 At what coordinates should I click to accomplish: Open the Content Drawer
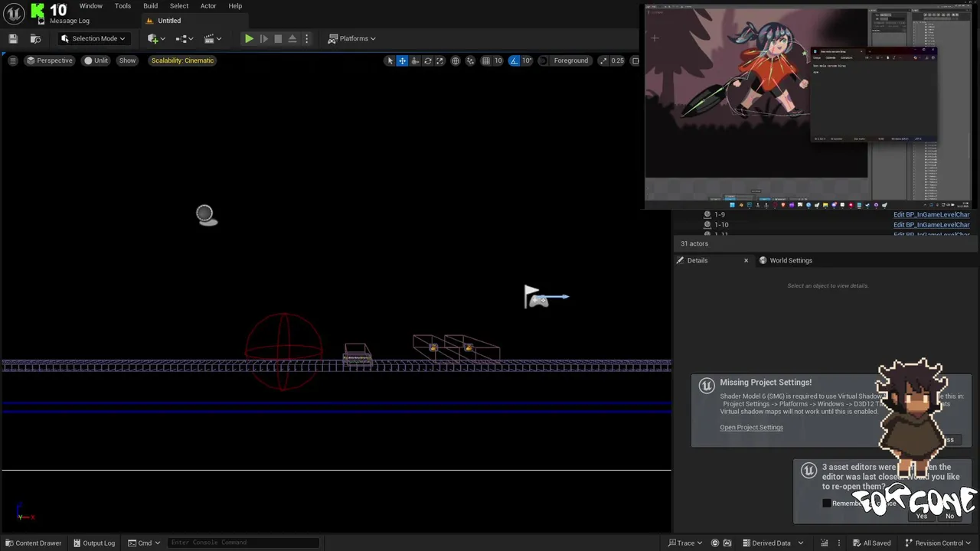tap(33, 543)
